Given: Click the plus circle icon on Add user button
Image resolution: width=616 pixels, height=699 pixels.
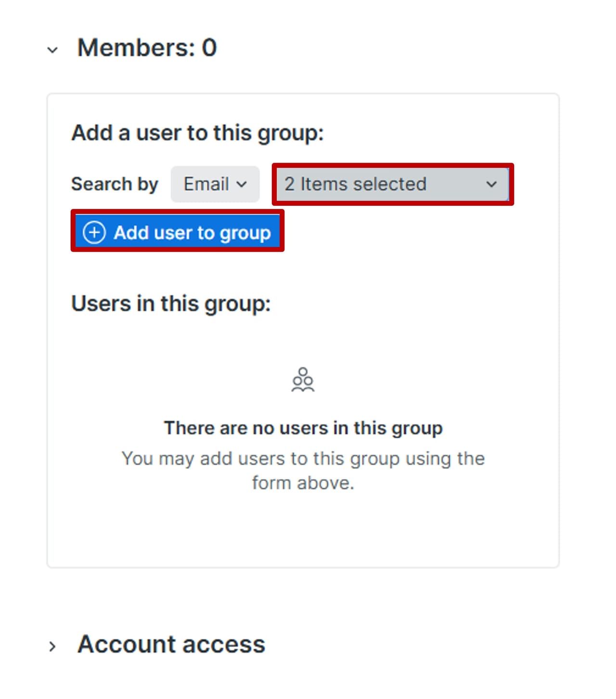Looking at the screenshot, I should pos(94,233).
